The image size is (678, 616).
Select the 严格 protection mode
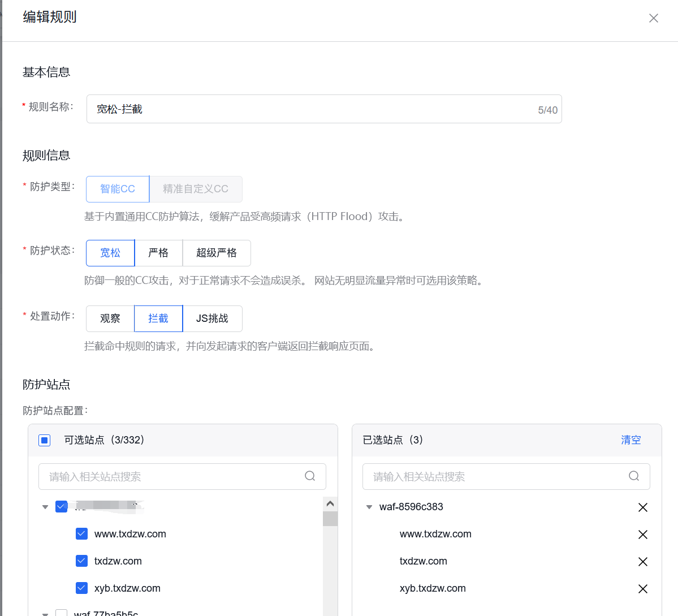[159, 253]
